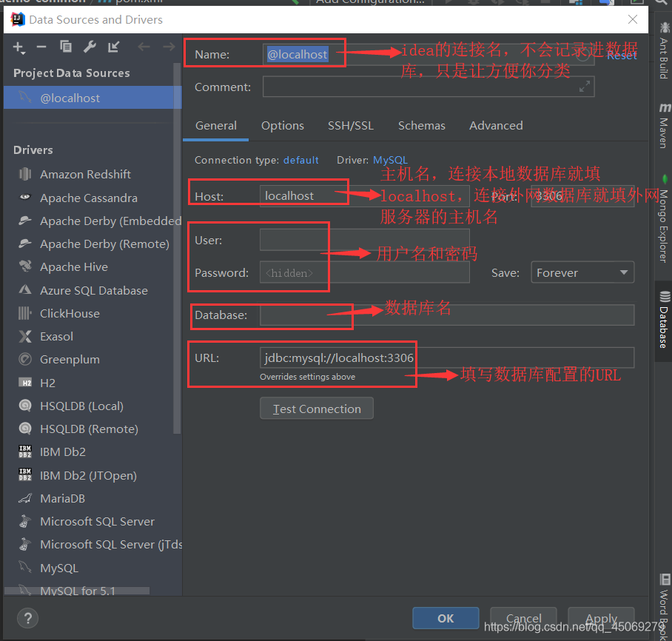Switch to the Schemas tab
Image resolution: width=672 pixels, height=641 pixels.
point(421,126)
